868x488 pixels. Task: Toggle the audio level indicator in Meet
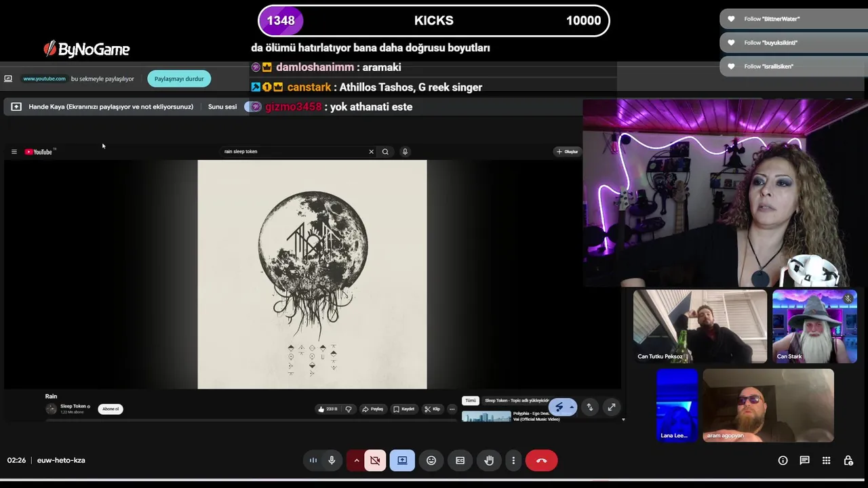(313, 460)
